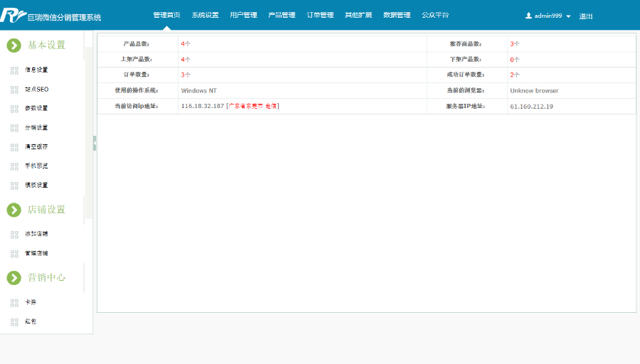Click the grid icon beside 模板设置
Viewport: 640px width, 364px height.
[x=14, y=186]
